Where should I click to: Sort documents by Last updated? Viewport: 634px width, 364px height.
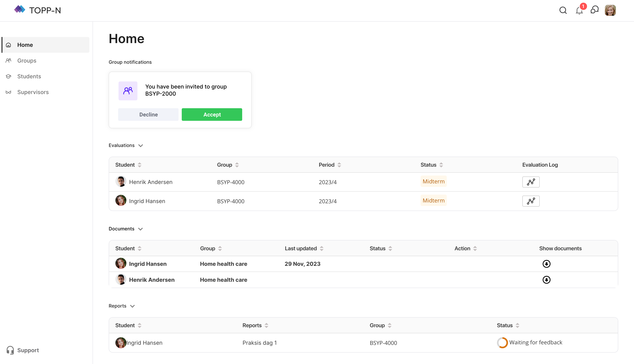322,249
